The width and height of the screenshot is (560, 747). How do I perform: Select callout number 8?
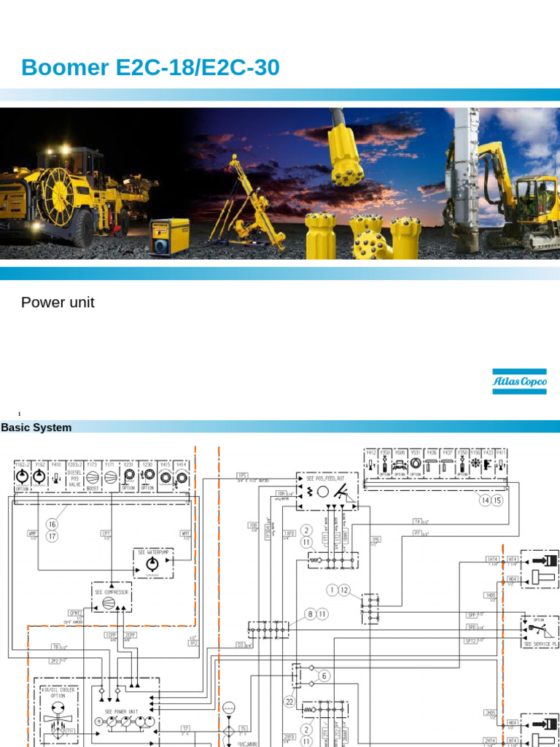[311, 614]
